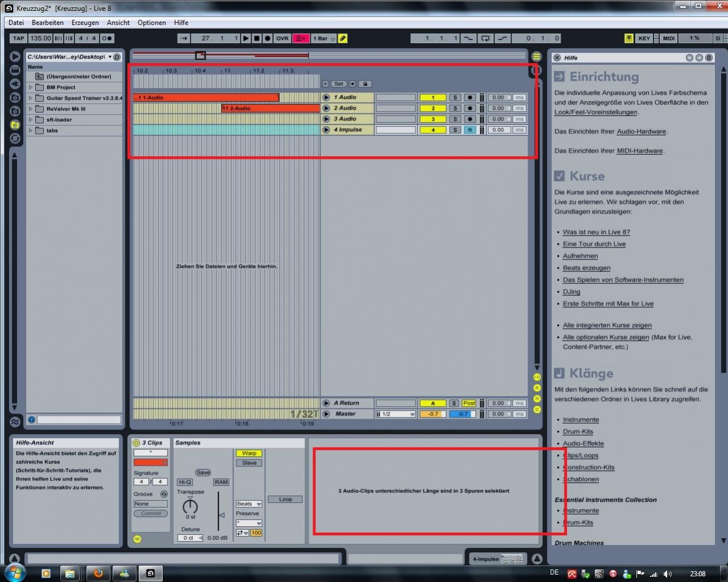Open the Optionen menu
This screenshot has width=728, height=582.
click(x=152, y=23)
